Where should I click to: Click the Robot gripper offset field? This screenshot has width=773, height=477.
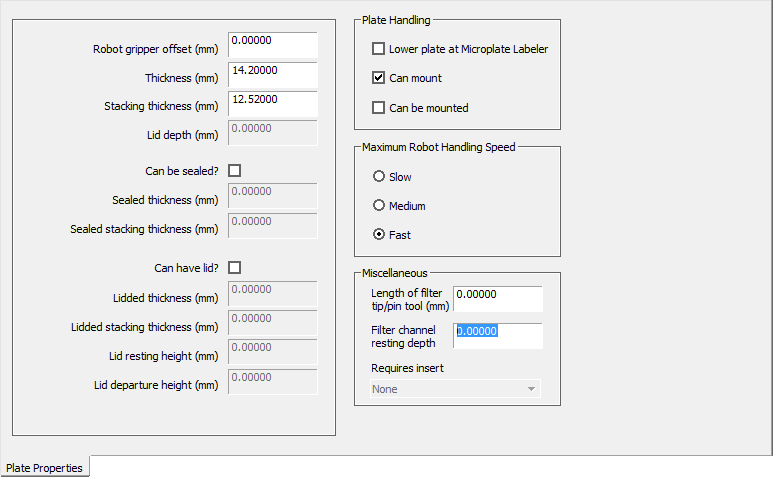tap(273, 45)
